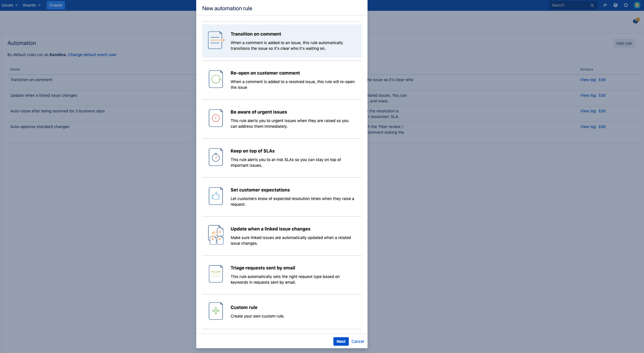Image resolution: width=644 pixels, height=353 pixels.
Task: Select the Re-open on customer comment rule
Action: tap(281, 79)
